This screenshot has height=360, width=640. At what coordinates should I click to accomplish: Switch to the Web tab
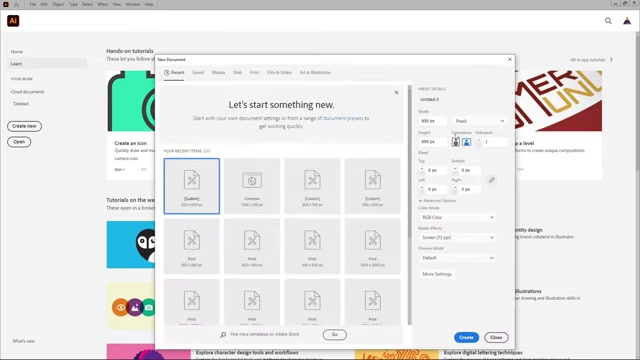tap(238, 73)
